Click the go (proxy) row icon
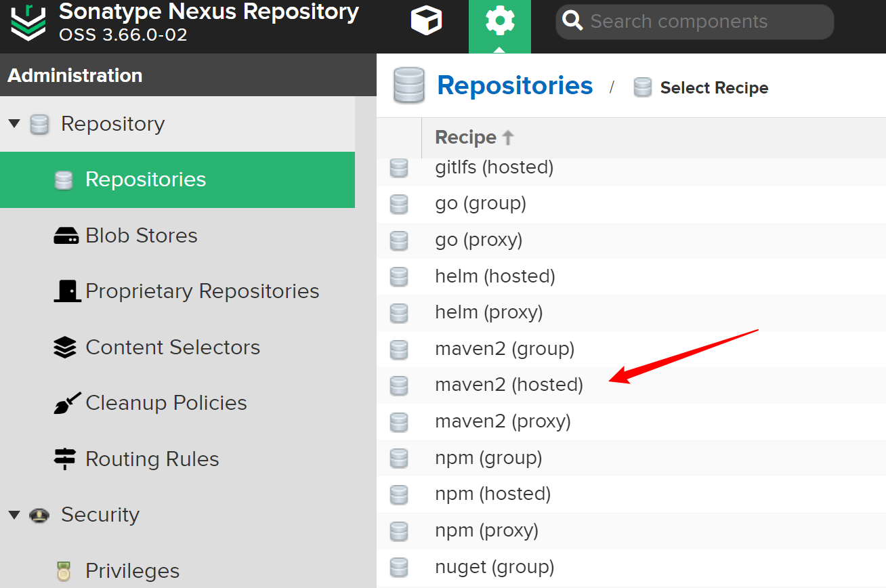 (400, 240)
